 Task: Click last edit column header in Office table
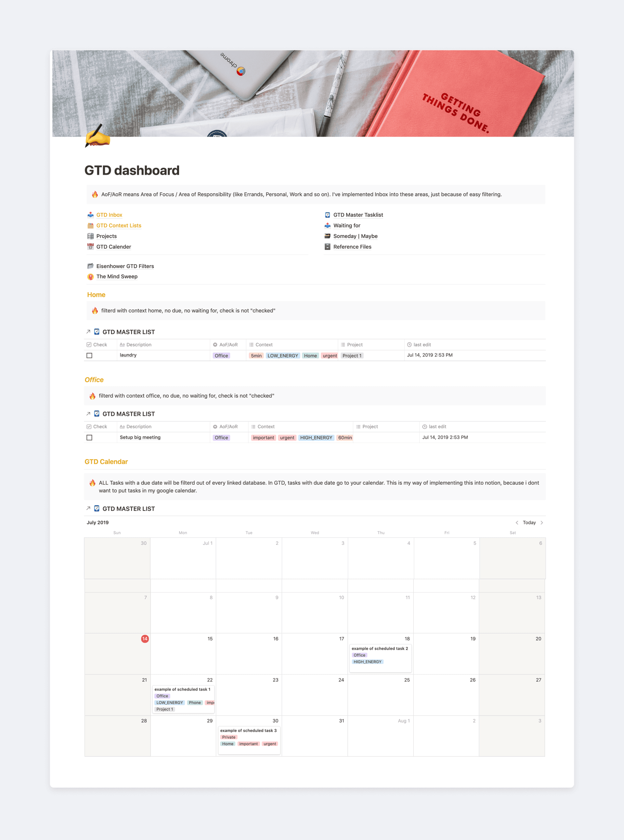pyautogui.click(x=482, y=427)
